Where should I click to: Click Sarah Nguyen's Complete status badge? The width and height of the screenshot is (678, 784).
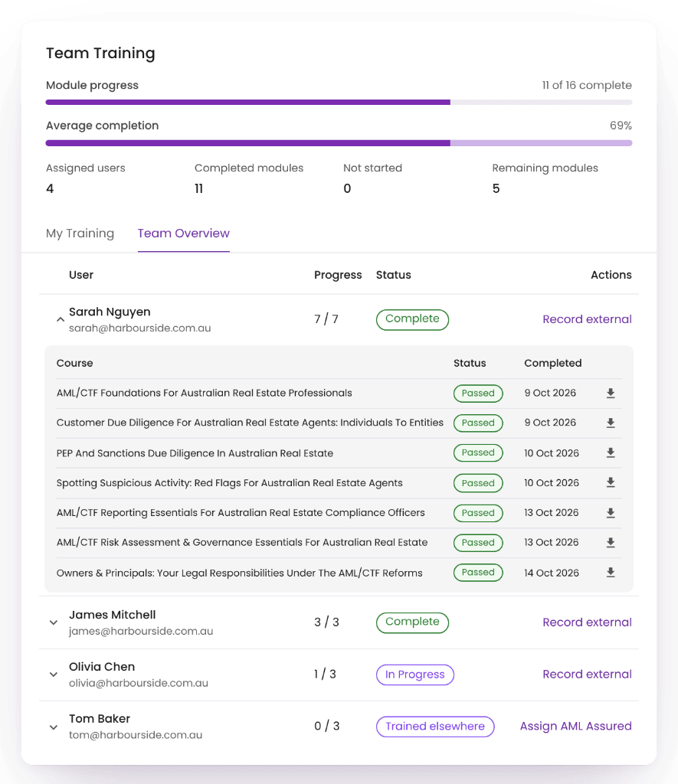point(412,319)
